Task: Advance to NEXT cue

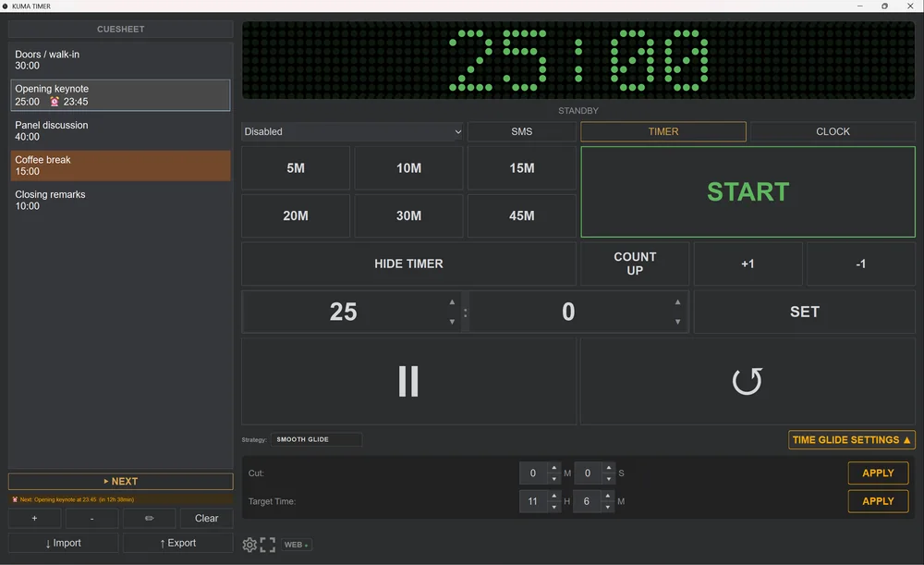Action: (x=121, y=481)
